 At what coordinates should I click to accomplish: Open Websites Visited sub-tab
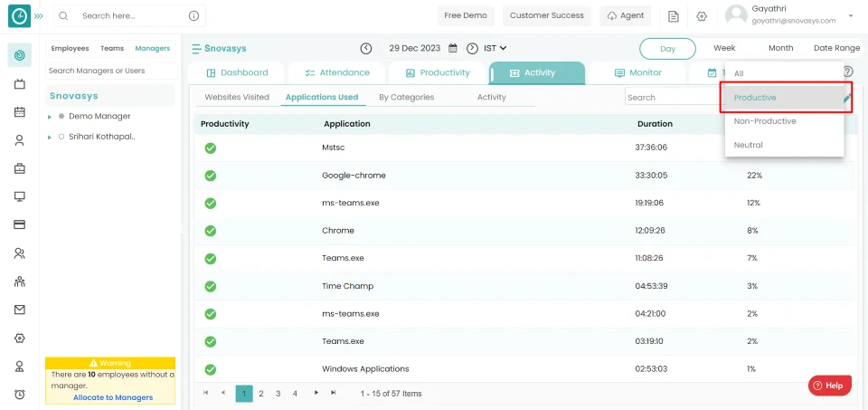[x=237, y=97]
